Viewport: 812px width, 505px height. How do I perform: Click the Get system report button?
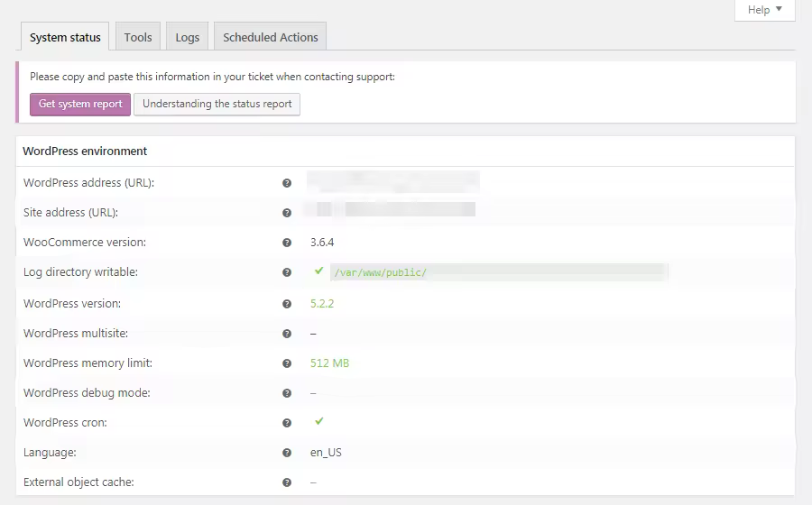(80, 104)
